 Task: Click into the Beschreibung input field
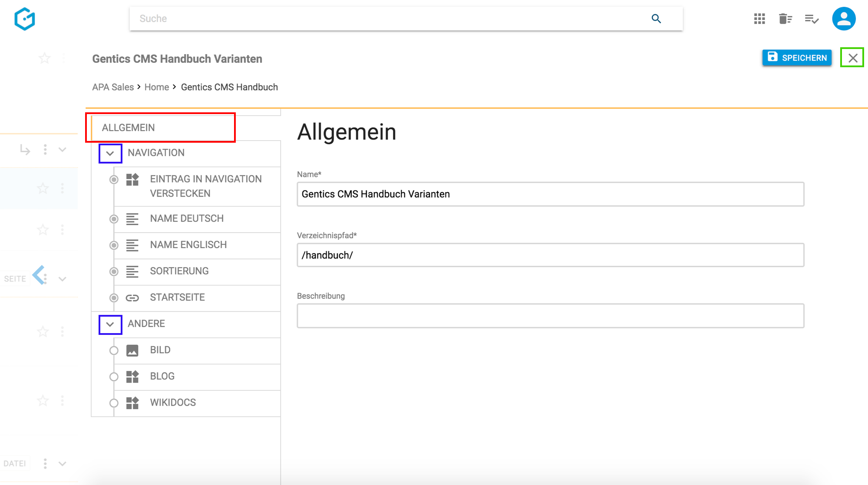[x=551, y=316]
